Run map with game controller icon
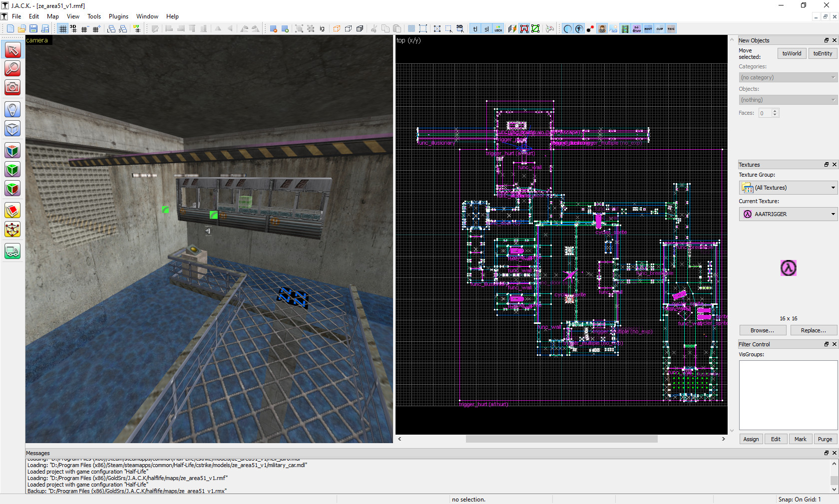 (549, 29)
